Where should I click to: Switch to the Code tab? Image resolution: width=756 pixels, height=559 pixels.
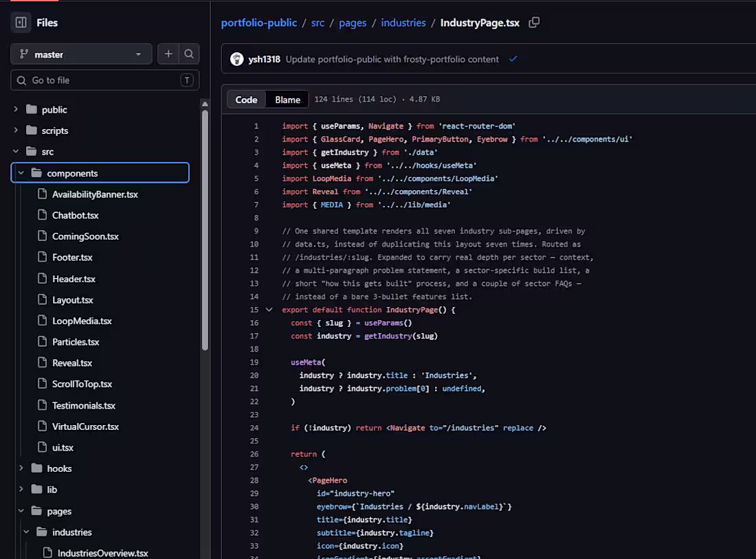click(246, 100)
